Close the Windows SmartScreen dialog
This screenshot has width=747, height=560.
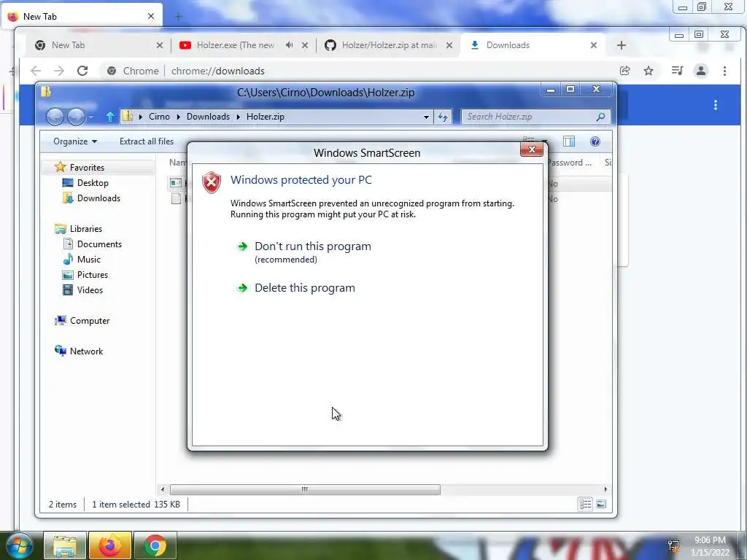point(532,149)
